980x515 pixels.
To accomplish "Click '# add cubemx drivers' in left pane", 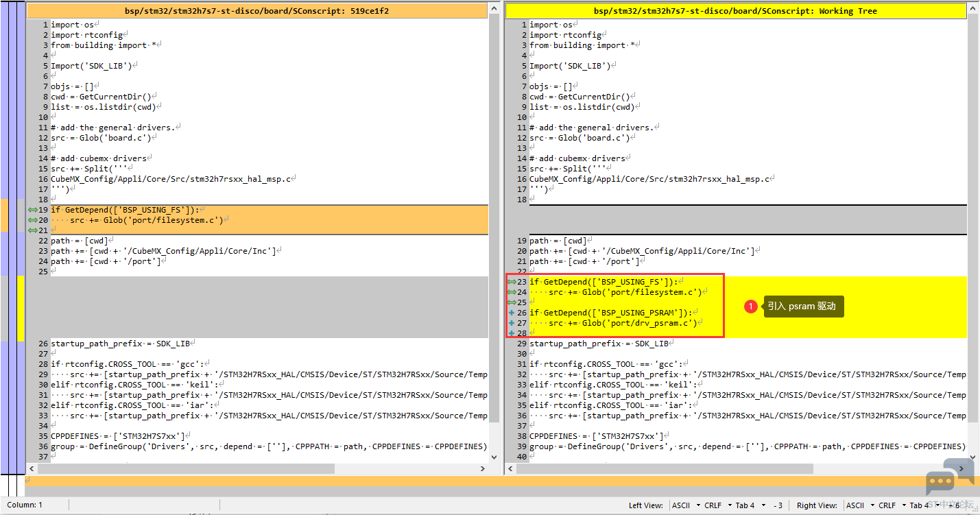I will coord(99,158).
